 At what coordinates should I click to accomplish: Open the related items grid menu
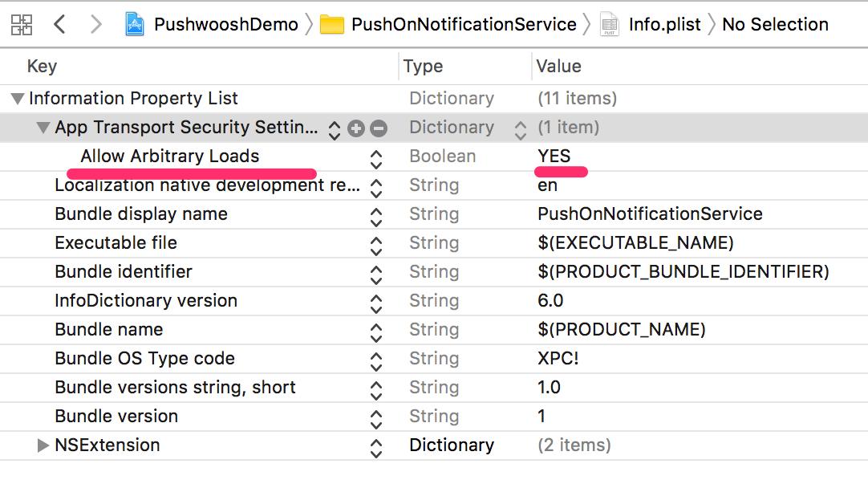click(22, 24)
